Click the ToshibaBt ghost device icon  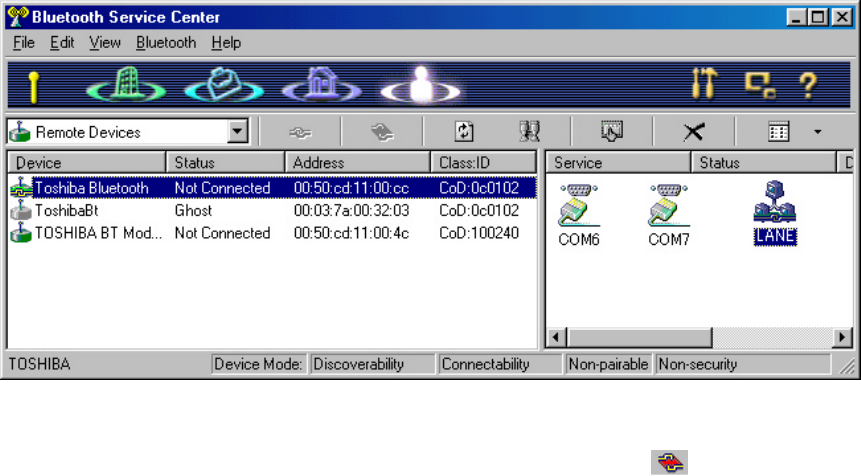[21, 210]
